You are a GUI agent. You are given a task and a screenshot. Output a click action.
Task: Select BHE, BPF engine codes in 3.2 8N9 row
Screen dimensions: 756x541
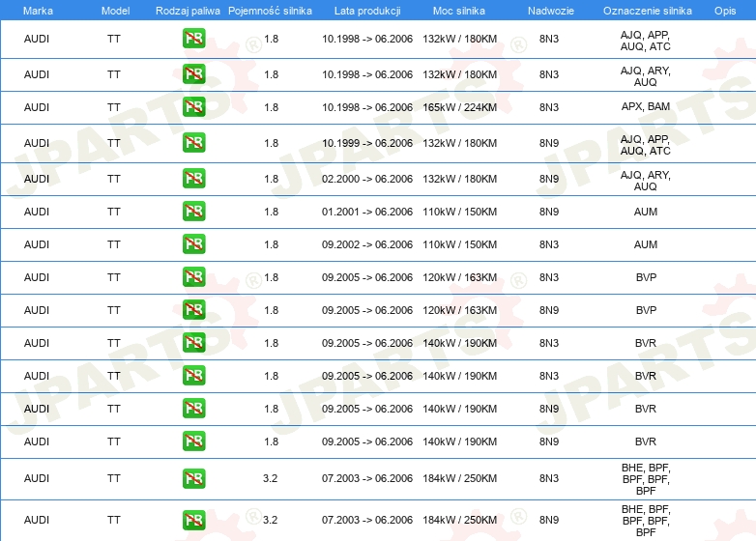[x=646, y=521]
